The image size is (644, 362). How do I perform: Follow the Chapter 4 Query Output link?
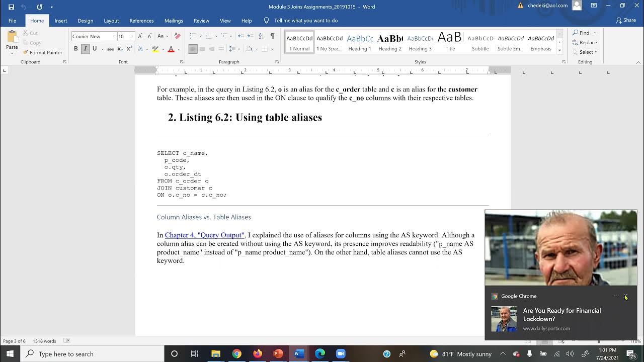click(x=205, y=235)
